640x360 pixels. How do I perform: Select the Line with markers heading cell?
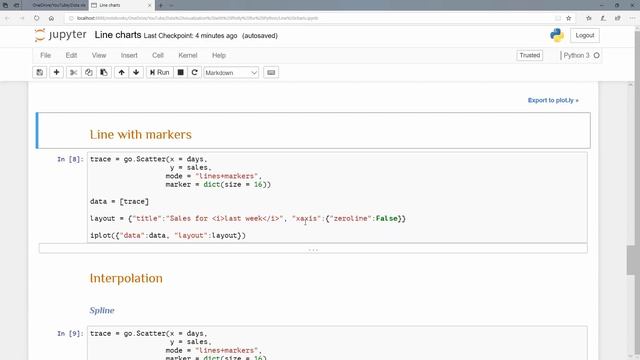[x=313, y=131]
